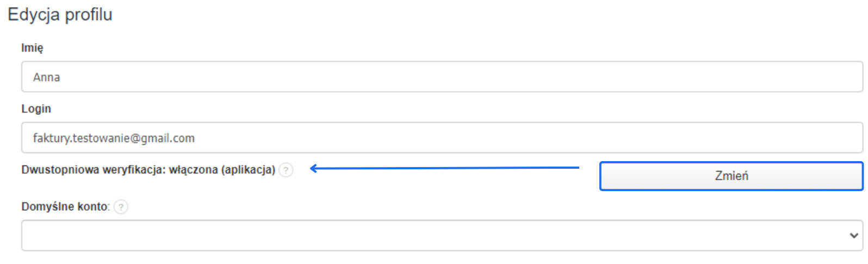Focus the Imię input field
868x264 pixels.
coord(435,77)
